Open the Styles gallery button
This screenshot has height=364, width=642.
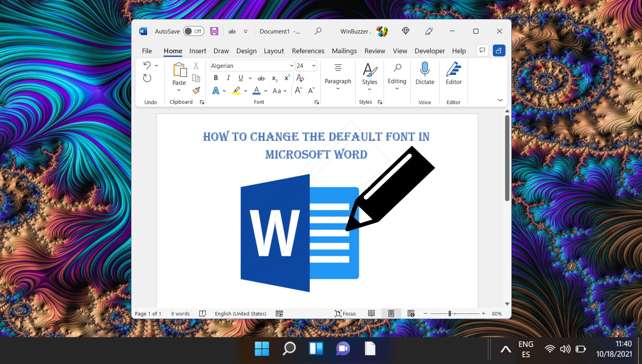(x=370, y=77)
